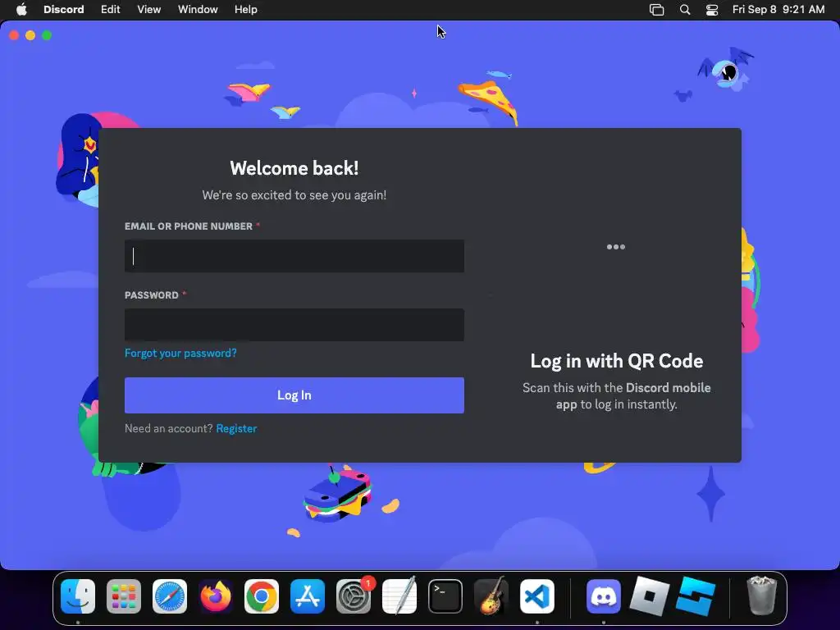Screen dimensions: 840x630
Task: Open Launchpad in the dock
Action: coord(124,596)
